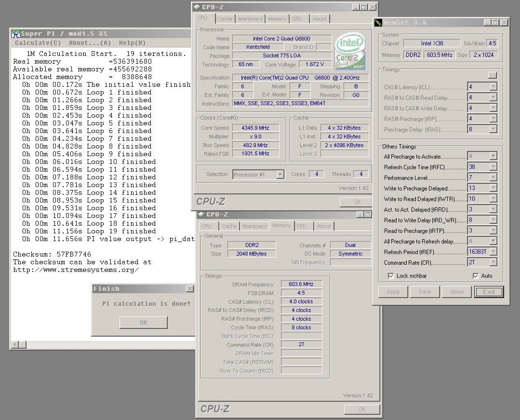The image size is (520, 420).
Task: Click OK in the lower CPU-Z window
Action: tap(362, 409)
